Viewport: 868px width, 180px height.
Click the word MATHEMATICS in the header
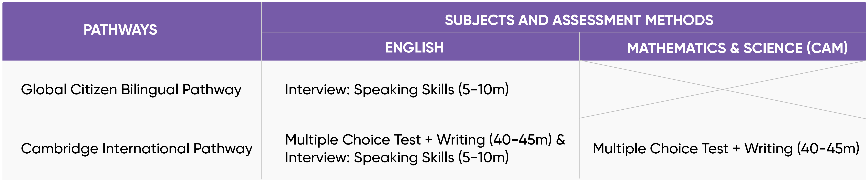pyautogui.click(x=676, y=48)
